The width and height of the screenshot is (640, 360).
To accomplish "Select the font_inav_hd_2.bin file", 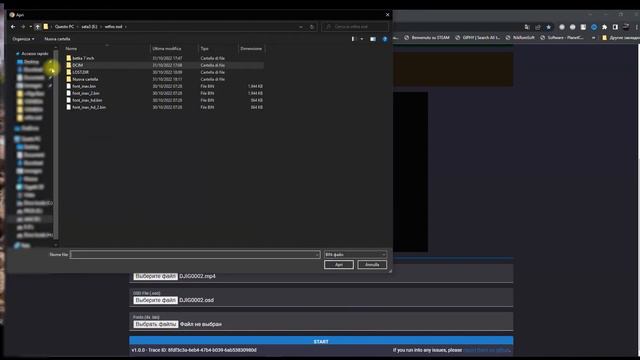I will (164, 107).
